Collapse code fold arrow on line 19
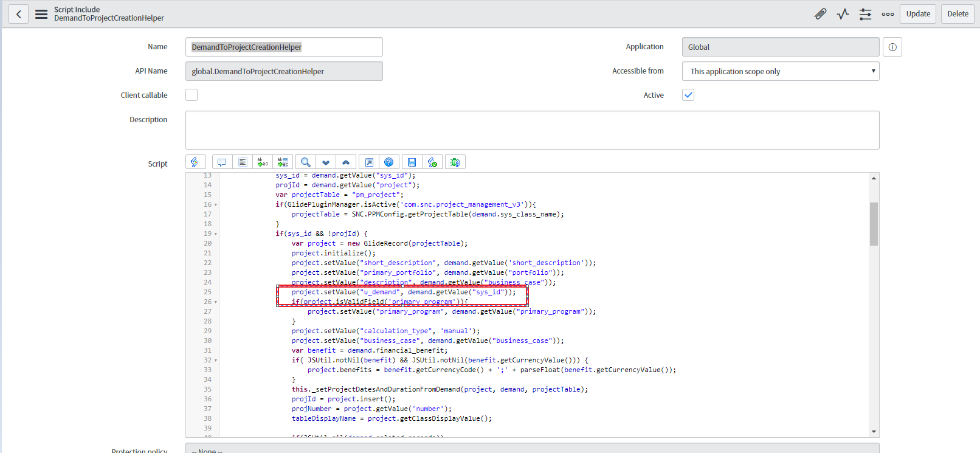The width and height of the screenshot is (980, 453). pos(216,234)
